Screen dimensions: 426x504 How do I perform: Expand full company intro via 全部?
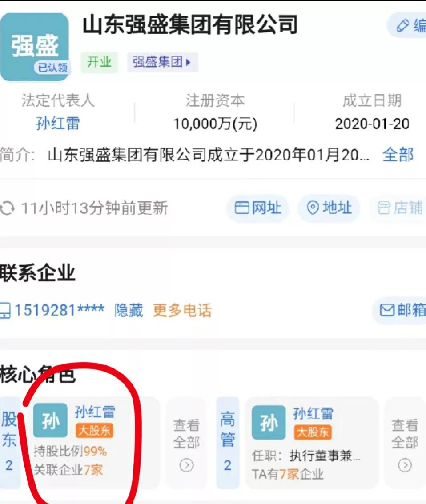(x=398, y=155)
